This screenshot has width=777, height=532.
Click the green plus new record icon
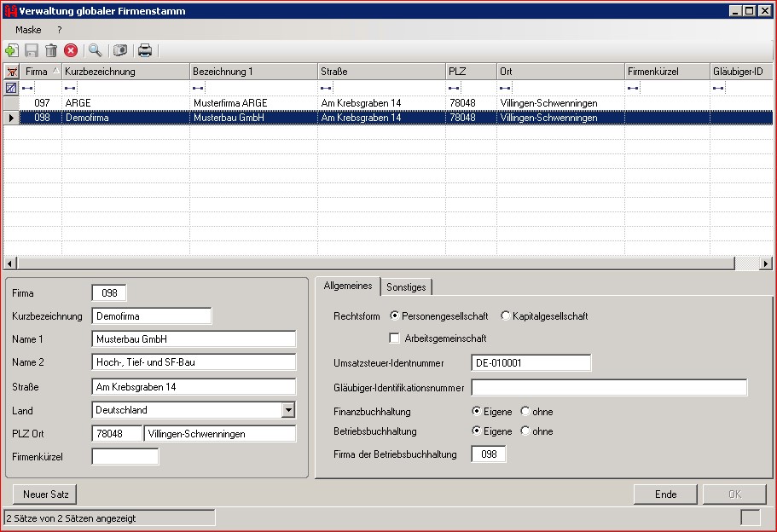pyautogui.click(x=12, y=50)
